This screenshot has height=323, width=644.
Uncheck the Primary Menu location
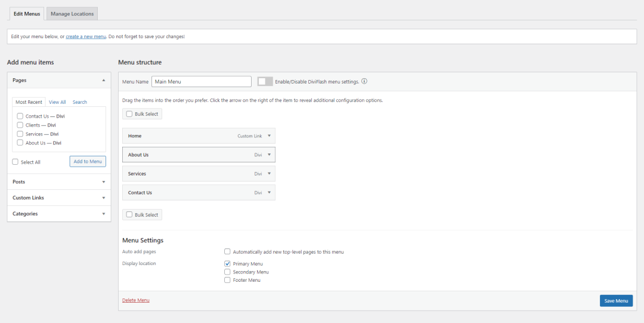pyautogui.click(x=227, y=264)
